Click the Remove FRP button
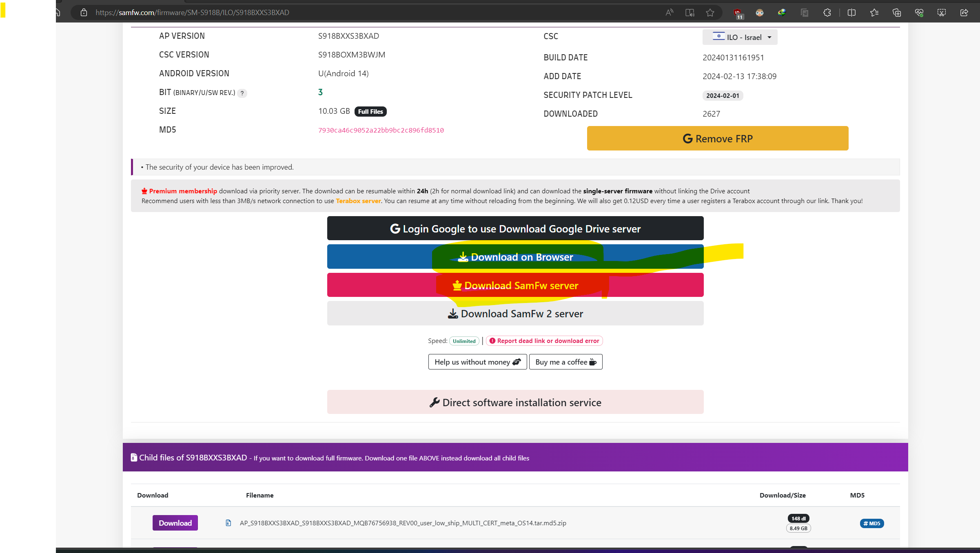This screenshot has height=553, width=980. pos(718,138)
